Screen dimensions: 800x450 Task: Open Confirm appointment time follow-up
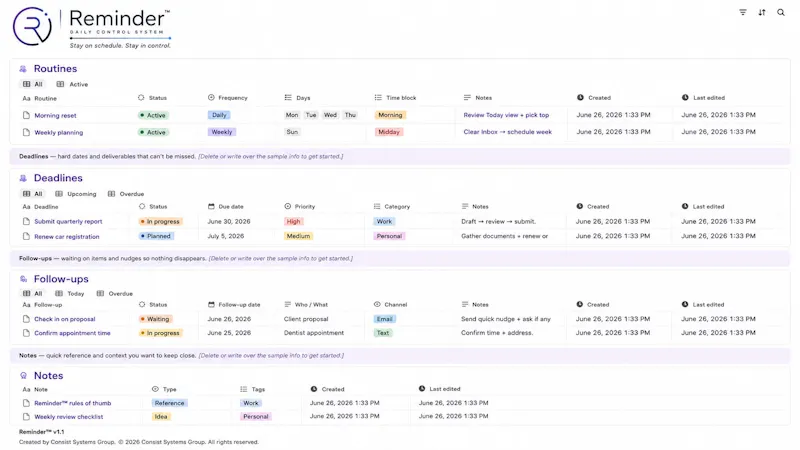(x=72, y=333)
